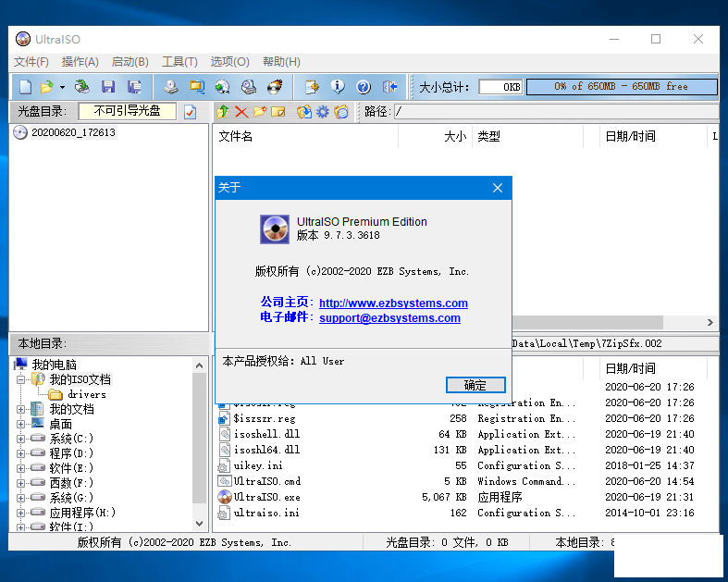Image resolution: width=728 pixels, height=582 pixels.
Task: Click the Make CD/DVD image drive icon
Action: coord(171,86)
